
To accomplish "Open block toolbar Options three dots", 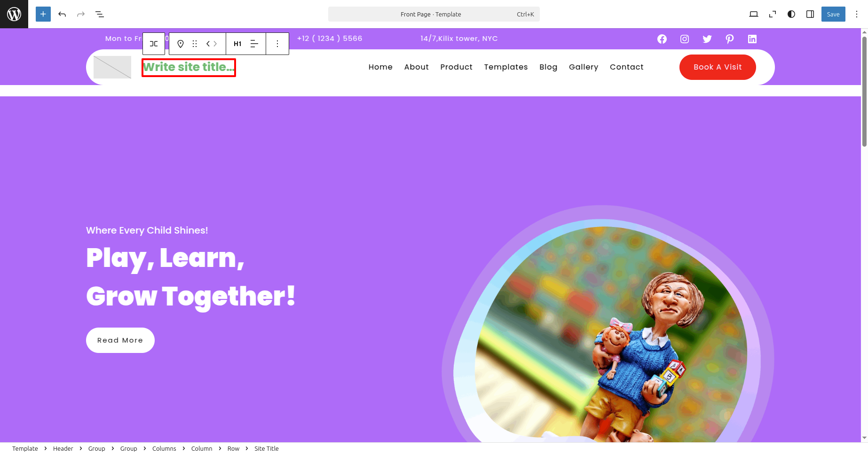I will (x=277, y=44).
